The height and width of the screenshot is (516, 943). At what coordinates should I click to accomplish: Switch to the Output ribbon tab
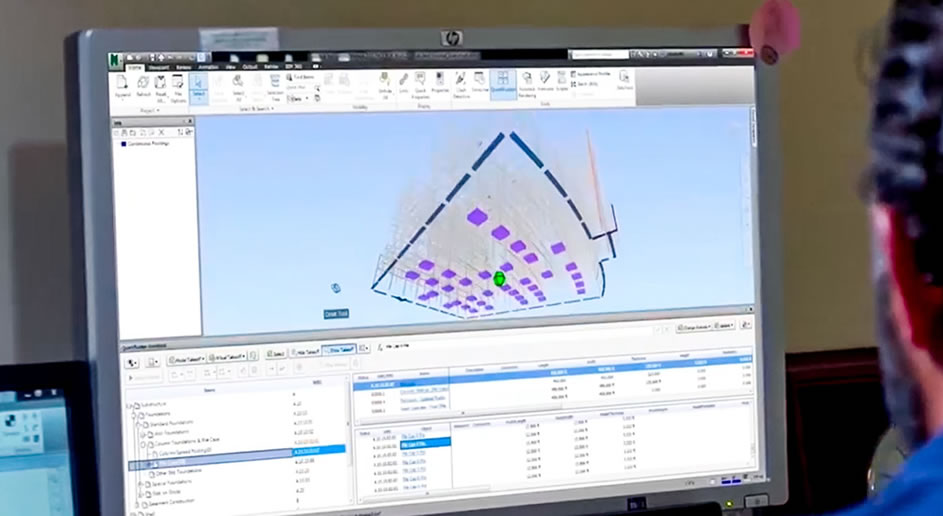click(249, 67)
